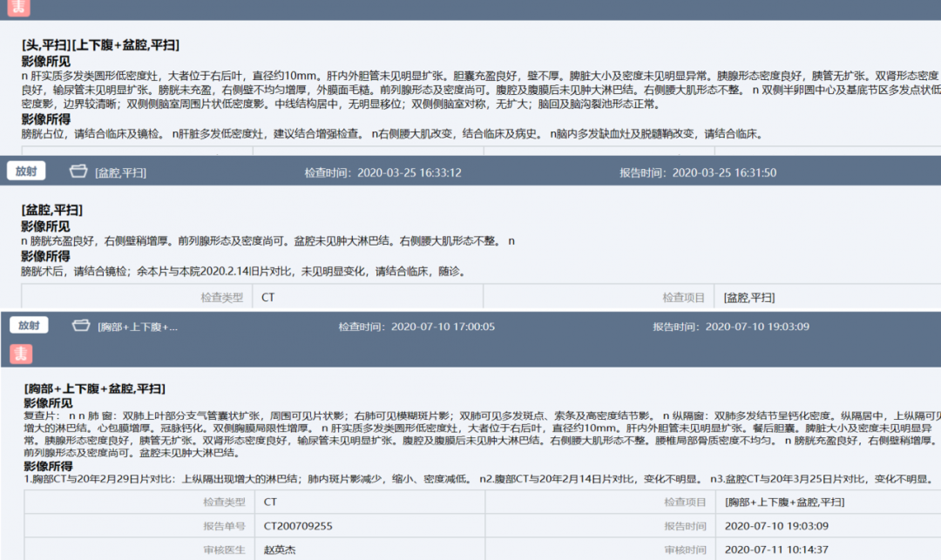Click the 报告时间 table cell 2020-07-10 19:03:09

coord(776,526)
